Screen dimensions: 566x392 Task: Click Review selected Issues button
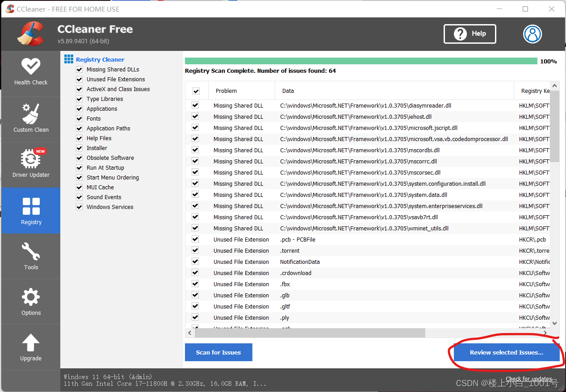point(507,352)
